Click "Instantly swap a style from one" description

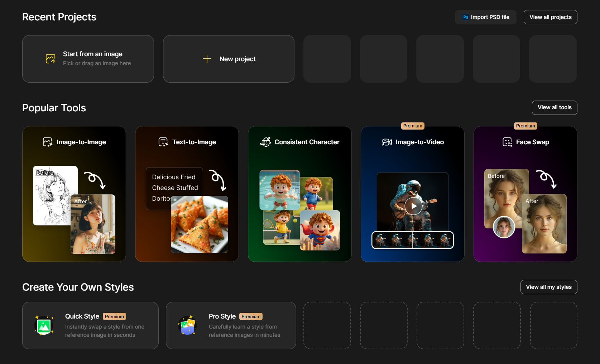point(105,327)
